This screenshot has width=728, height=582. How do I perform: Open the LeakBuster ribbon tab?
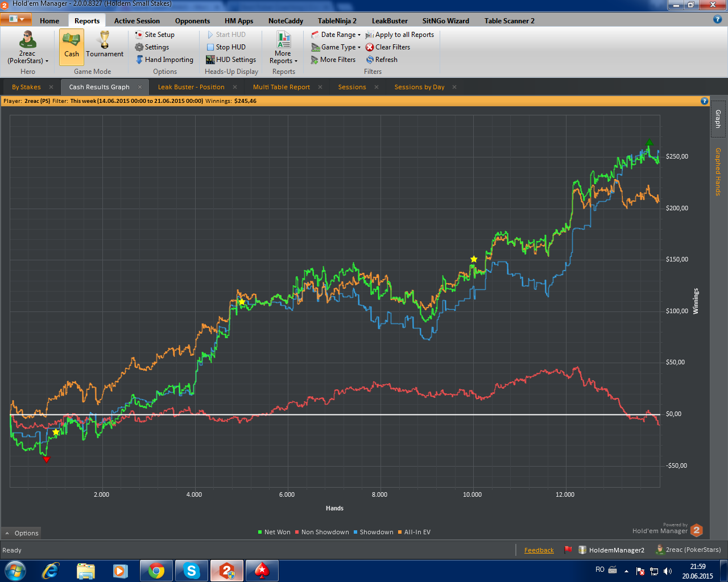(390, 21)
